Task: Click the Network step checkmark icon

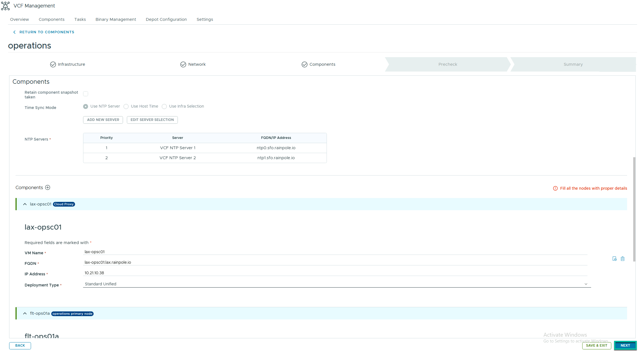Action: click(183, 64)
